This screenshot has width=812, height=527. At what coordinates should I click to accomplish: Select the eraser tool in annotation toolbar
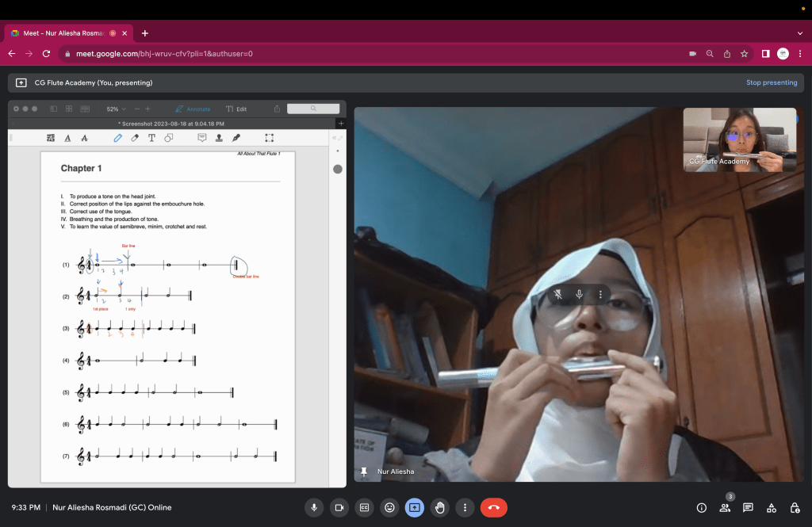coord(135,138)
